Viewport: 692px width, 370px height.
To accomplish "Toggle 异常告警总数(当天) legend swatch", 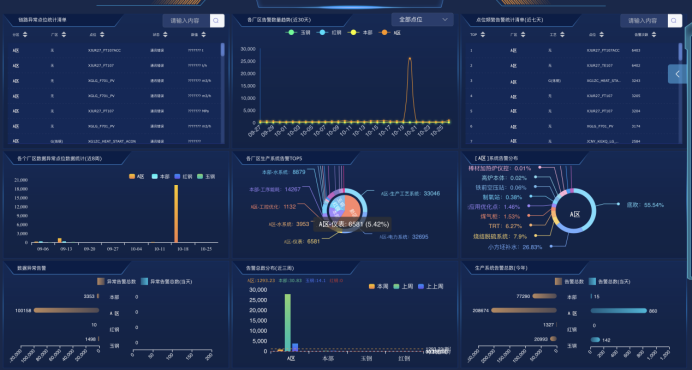I will pos(144,281).
